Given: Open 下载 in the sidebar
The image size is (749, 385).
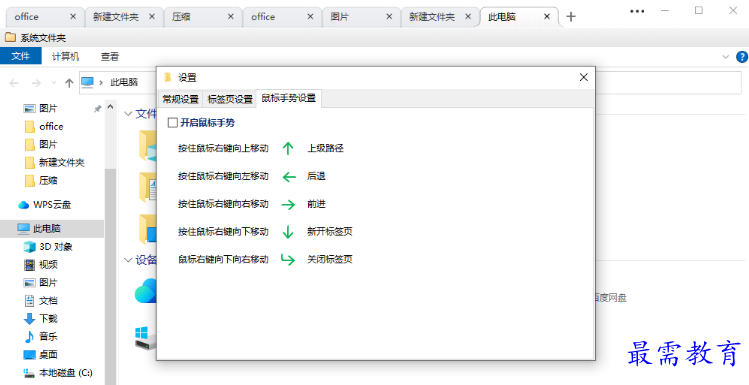Looking at the screenshot, I should 41,319.
